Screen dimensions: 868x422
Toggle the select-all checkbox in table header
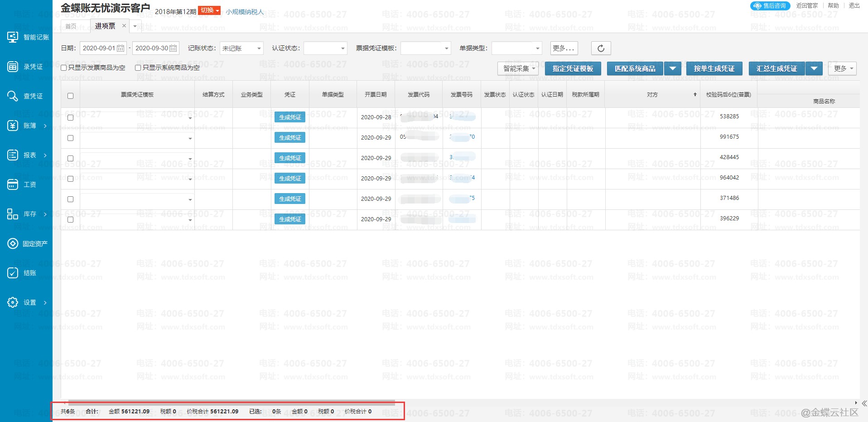(70, 96)
